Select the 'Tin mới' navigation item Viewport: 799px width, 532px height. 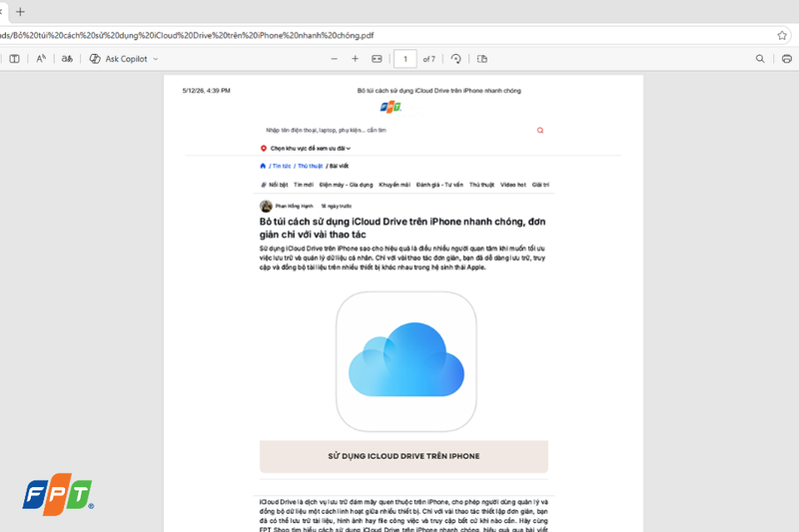click(304, 185)
